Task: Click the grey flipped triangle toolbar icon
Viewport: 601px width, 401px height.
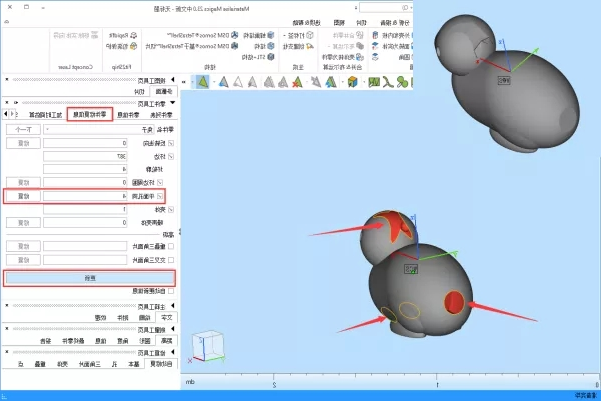Action: pyautogui.click(x=316, y=82)
